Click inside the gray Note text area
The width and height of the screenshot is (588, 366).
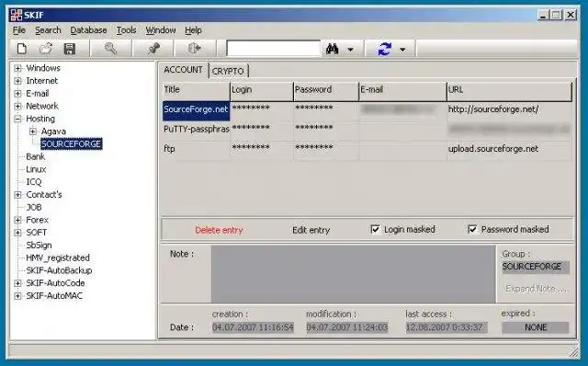tap(353, 274)
